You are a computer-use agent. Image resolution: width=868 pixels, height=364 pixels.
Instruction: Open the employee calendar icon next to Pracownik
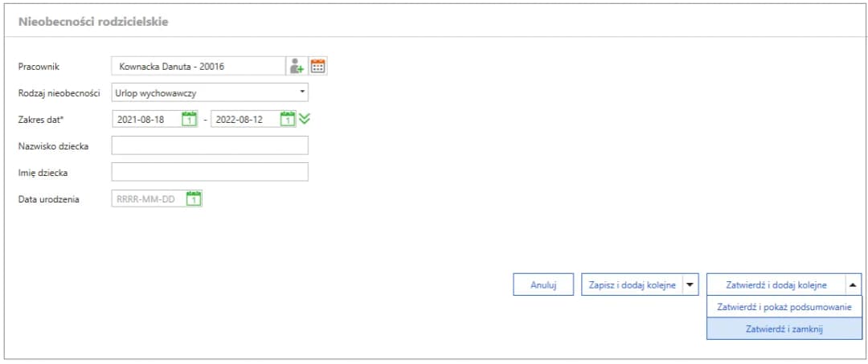318,67
